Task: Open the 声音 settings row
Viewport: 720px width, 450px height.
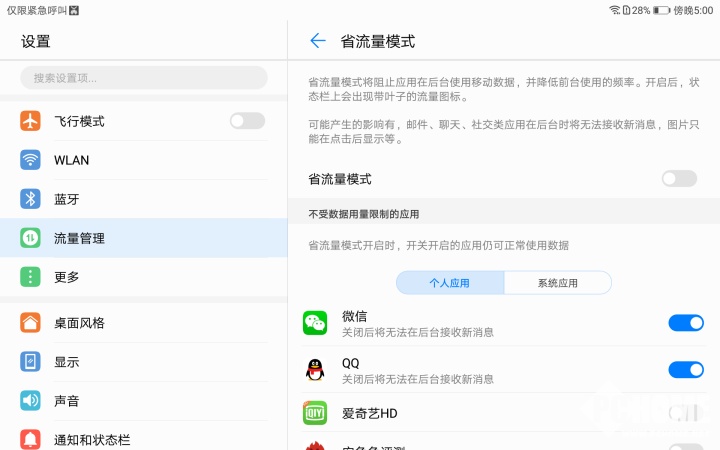Action: pyautogui.click(x=144, y=401)
